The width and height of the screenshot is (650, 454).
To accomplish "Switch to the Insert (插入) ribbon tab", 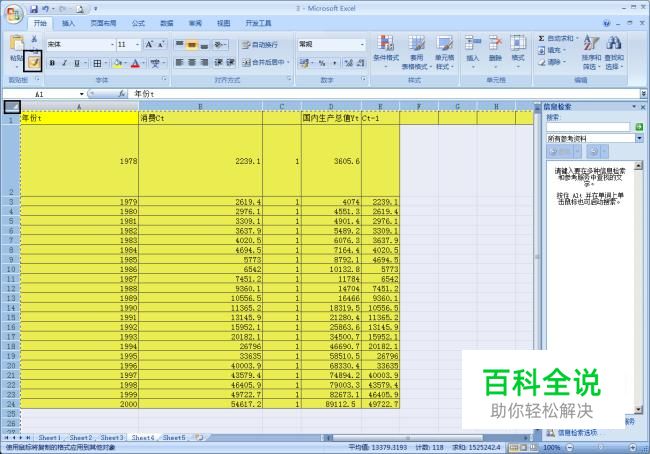I will 68,23.
